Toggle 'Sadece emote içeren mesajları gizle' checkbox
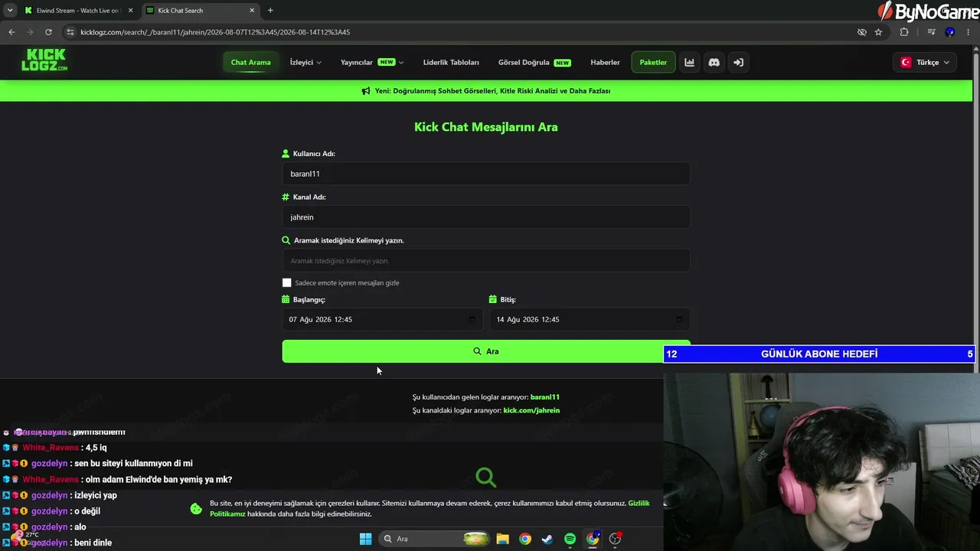The image size is (980, 551). (x=287, y=282)
